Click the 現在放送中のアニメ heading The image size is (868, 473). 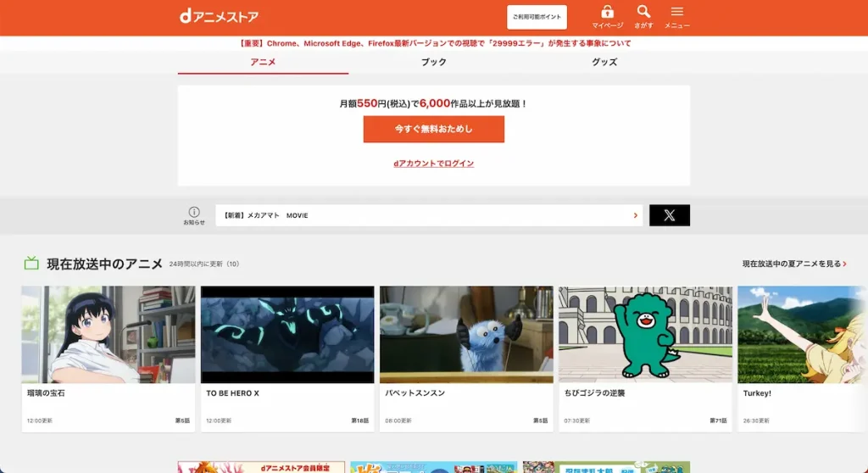click(x=104, y=264)
